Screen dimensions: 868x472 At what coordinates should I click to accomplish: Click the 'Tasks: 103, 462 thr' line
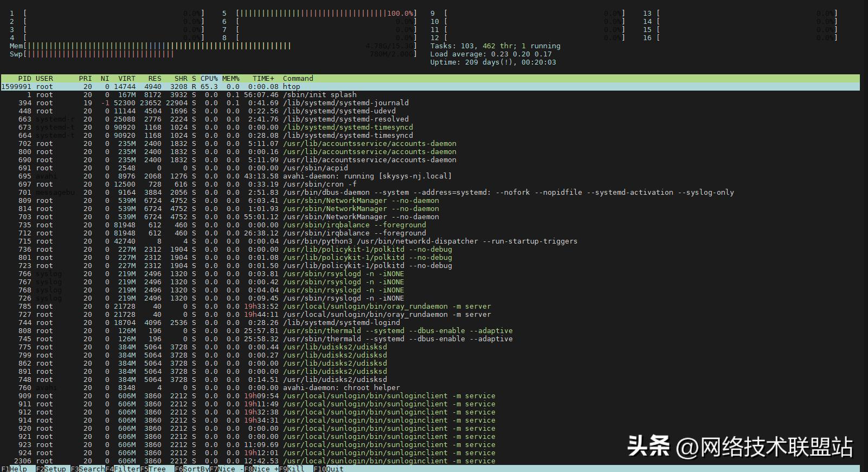[x=496, y=46]
